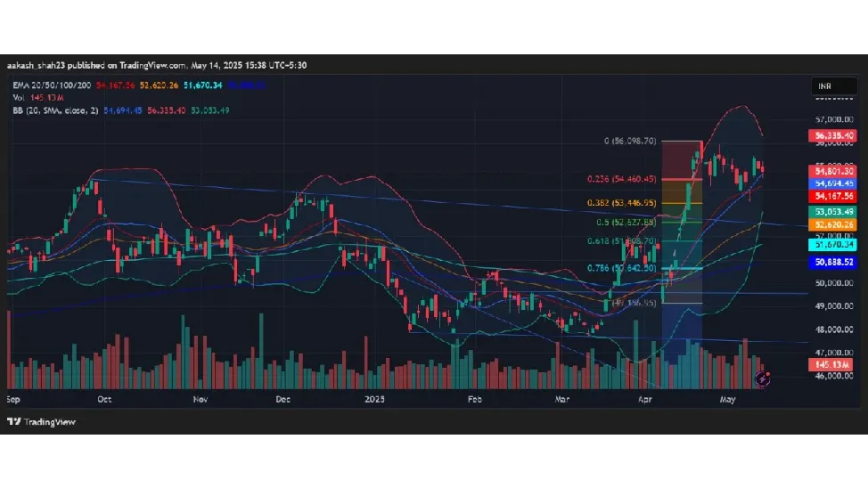The height and width of the screenshot is (488, 868).
Task: Click the red 145.13M volume axis tag
Action: click(x=831, y=364)
